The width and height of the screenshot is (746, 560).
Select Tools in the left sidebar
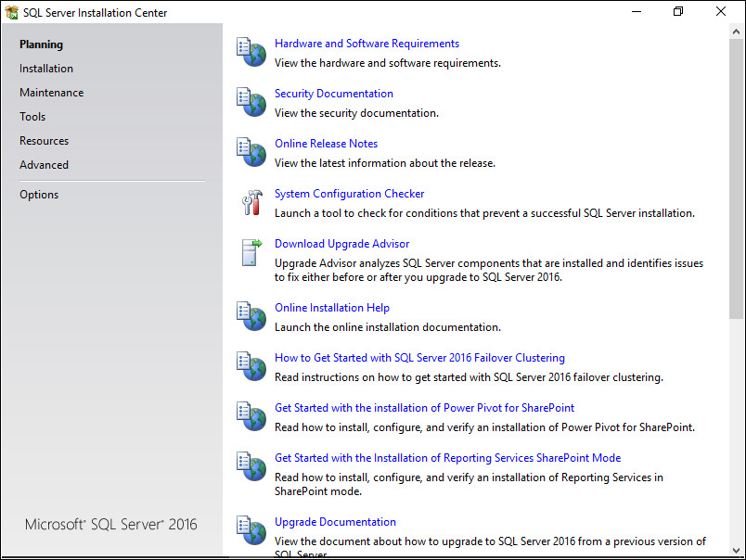pyautogui.click(x=32, y=117)
